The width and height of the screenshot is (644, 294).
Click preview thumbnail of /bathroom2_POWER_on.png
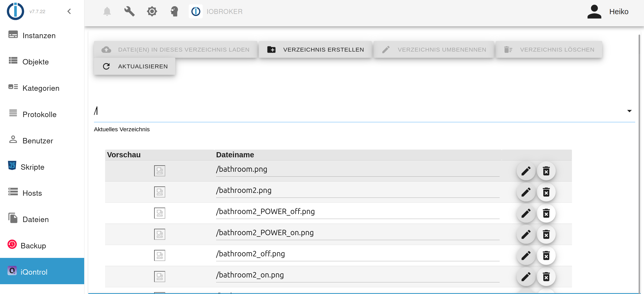pyautogui.click(x=160, y=234)
